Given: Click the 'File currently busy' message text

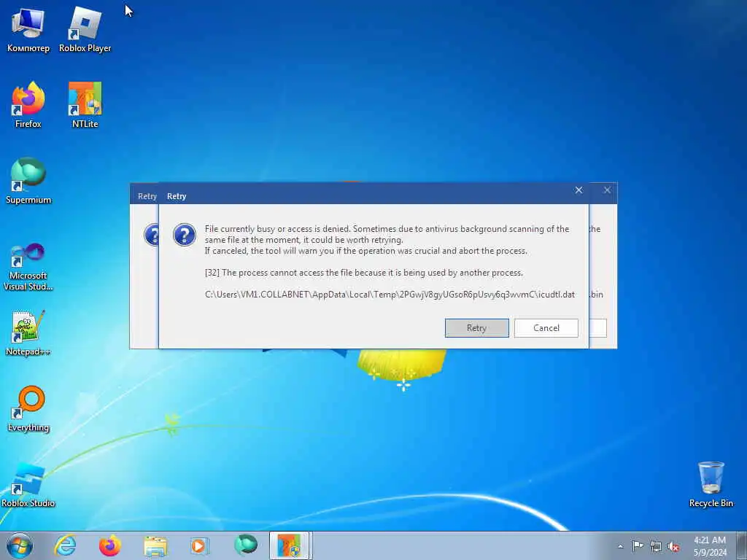Looking at the screenshot, I should click(387, 234).
